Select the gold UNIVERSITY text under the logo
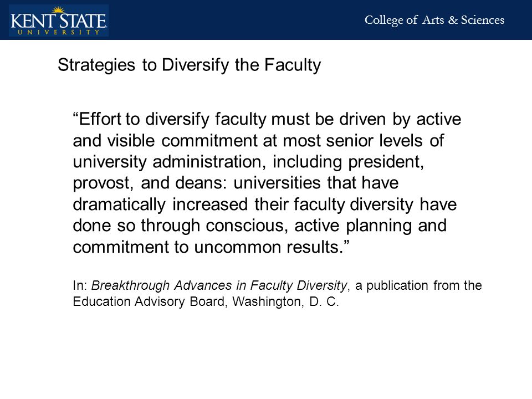Screen dimensions: 532x399 tap(59, 32)
